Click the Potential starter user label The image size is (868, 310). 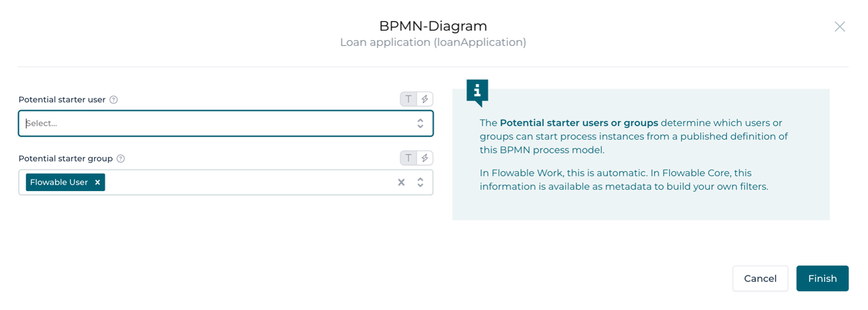pyautogui.click(x=62, y=100)
